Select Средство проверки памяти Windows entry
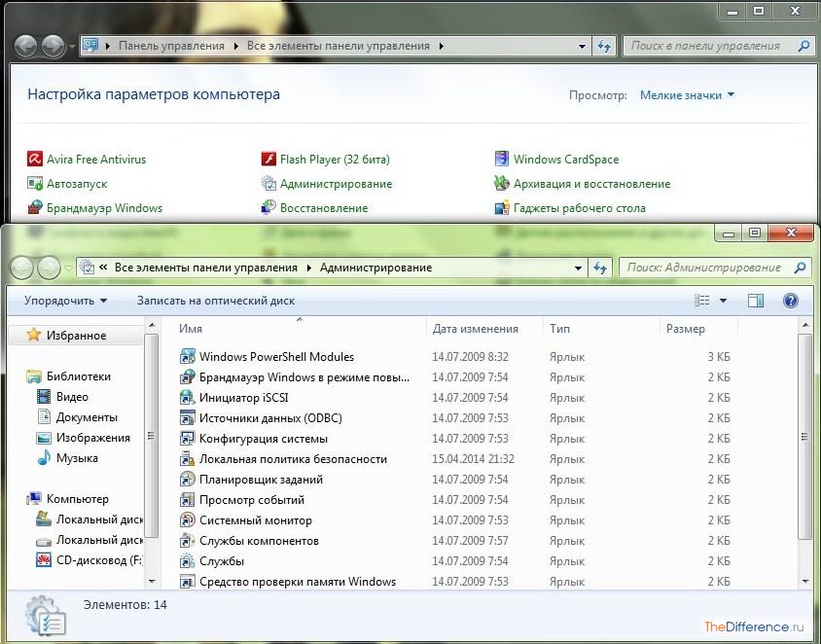This screenshot has height=644, width=821. [298, 582]
